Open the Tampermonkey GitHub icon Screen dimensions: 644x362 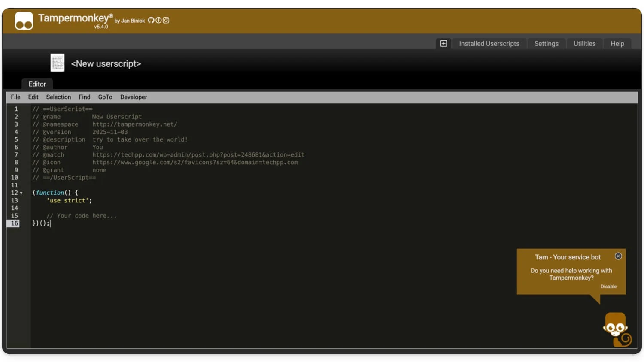tap(151, 20)
